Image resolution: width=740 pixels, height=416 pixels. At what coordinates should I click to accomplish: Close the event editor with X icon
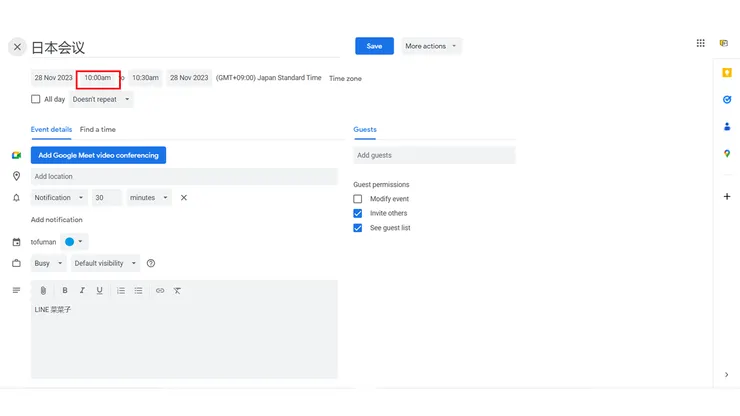[17, 47]
